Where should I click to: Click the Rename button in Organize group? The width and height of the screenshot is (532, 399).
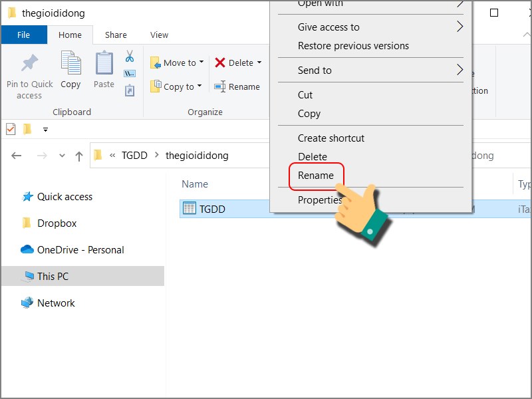click(x=237, y=86)
